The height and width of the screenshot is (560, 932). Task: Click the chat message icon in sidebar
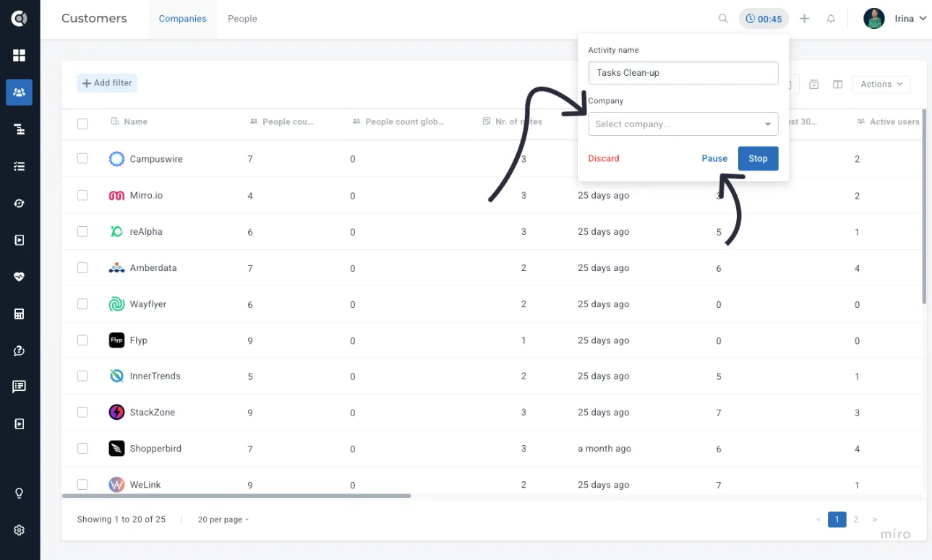(20, 387)
